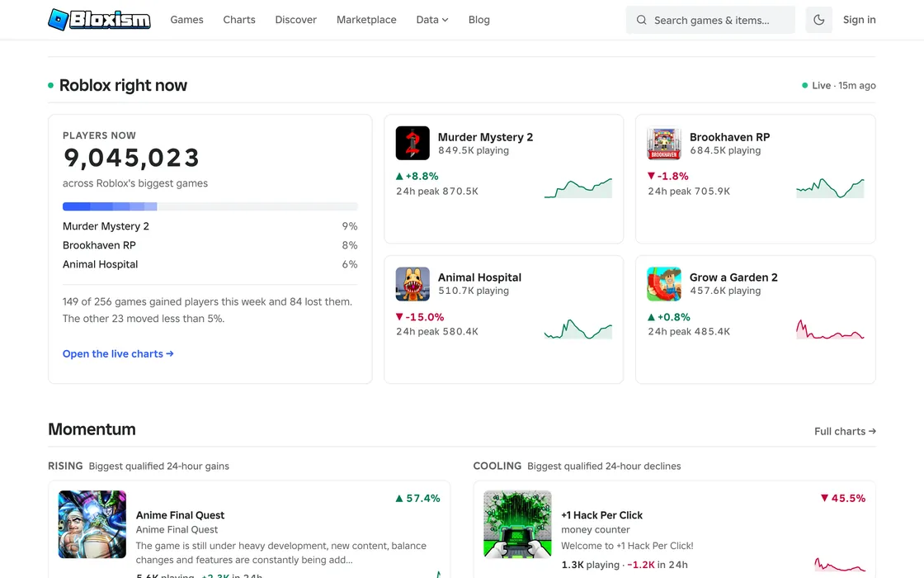Screen dimensions: 924x578
Task: Open the Discover nav item
Action: [296, 20]
